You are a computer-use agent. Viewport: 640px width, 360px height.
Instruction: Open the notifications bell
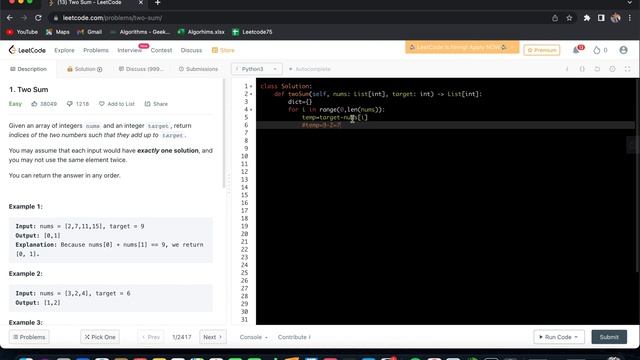point(576,50)
